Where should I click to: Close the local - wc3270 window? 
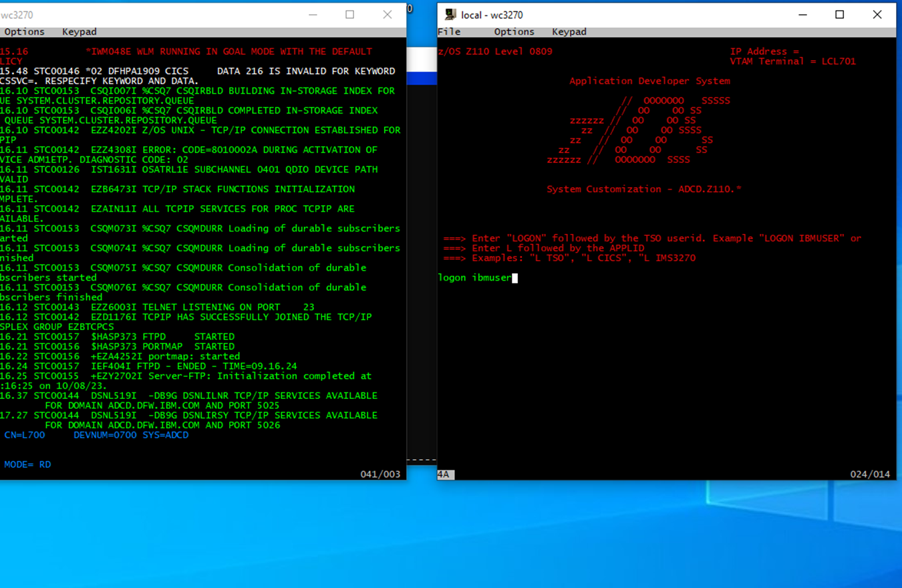pos(877,15)
